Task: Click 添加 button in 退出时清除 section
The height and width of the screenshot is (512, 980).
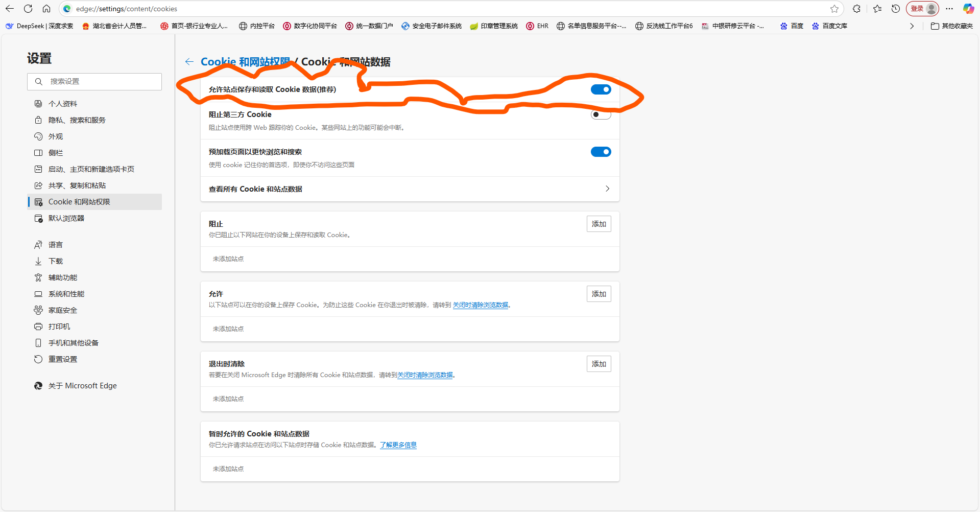Action: click(599, 364)
